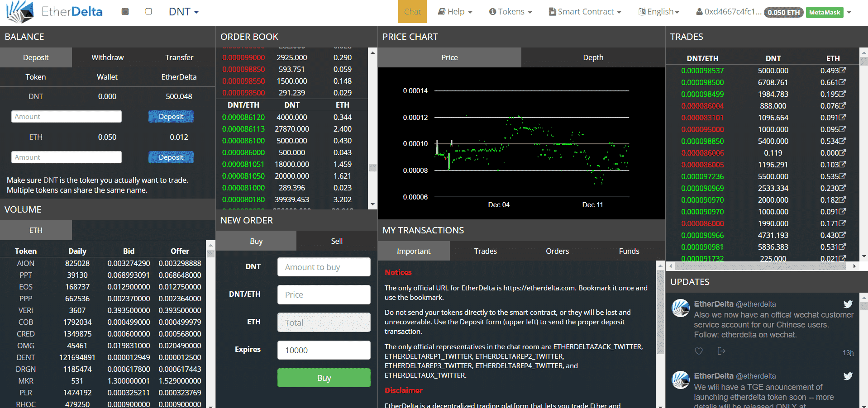Open external link for the 0.000098500 trade
Image resolution: width=868 pixels, height=408 pixels.
coord(843,82)
